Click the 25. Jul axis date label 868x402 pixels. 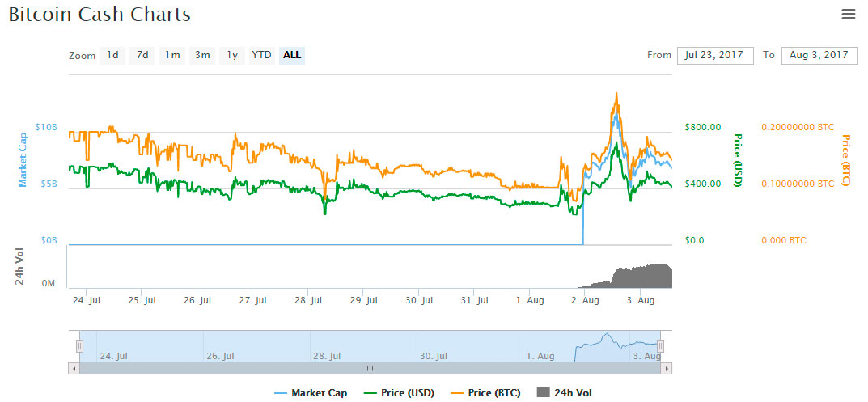[x=142, y=300]
